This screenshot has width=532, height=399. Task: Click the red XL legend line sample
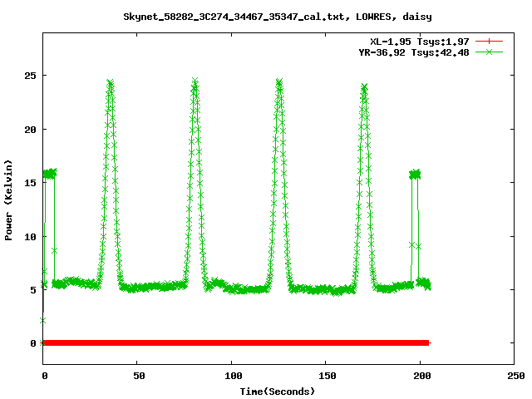489,42
